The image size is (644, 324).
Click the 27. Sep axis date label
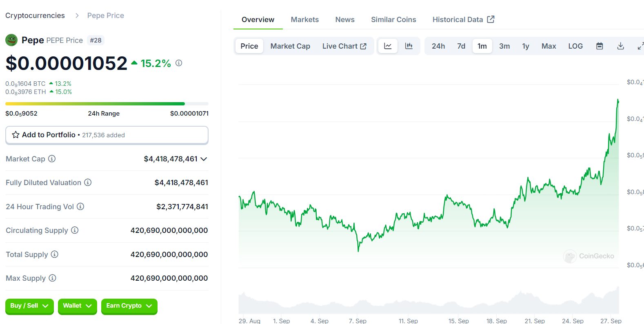(611, 321)
